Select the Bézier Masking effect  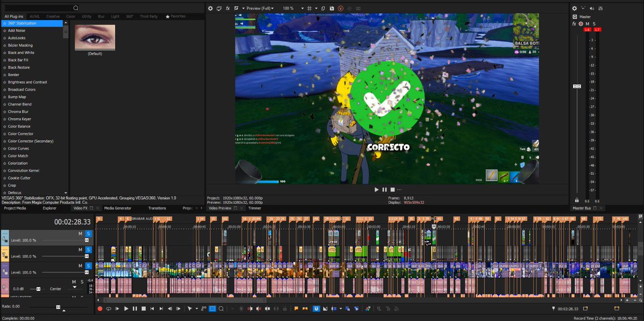(x=20, y=46)
